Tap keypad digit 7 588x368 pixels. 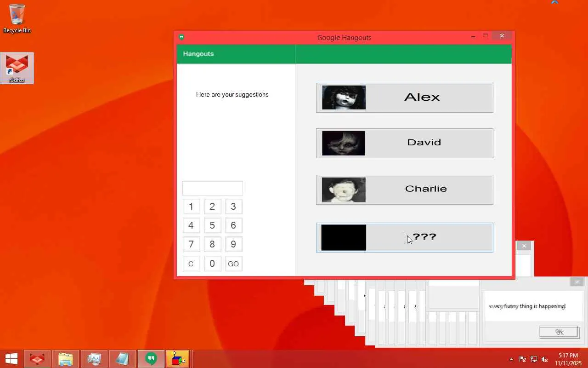(191, 244)
